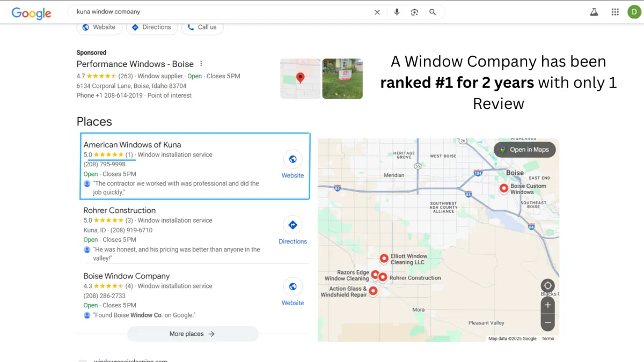The height and width of the screenshot is (362, 644).
Task: Start a voice search with the microphone
Action: coord(397,12)
